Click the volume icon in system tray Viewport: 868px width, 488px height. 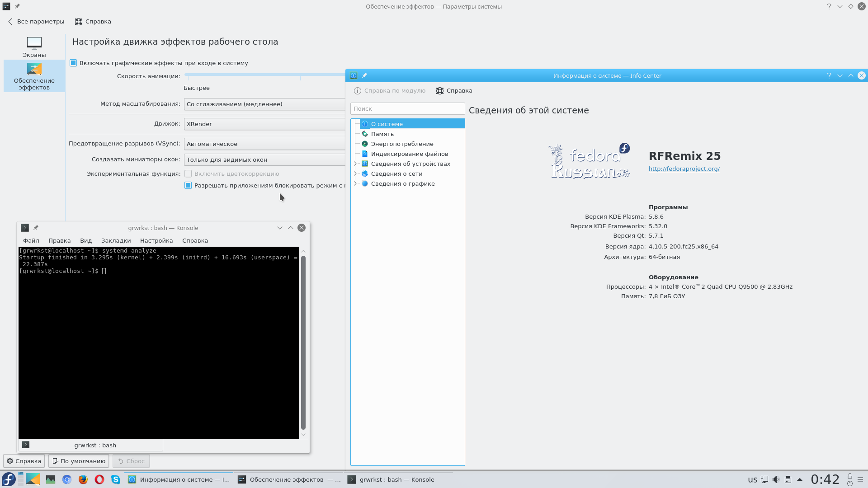coord(776,479)
